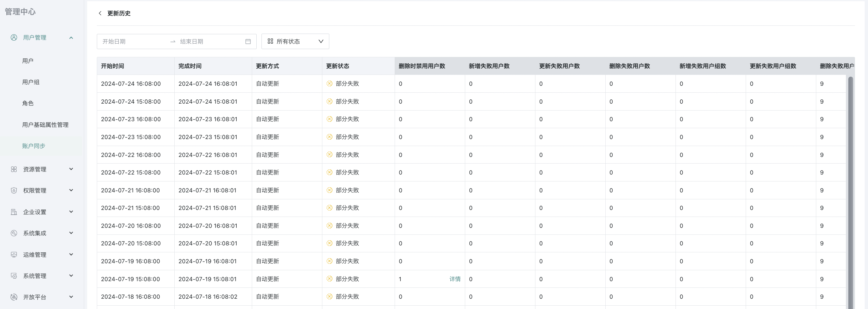868x309 pixels.
Task: Click the 开放平台 sidebar icon
Action: (x=14, y=297)
